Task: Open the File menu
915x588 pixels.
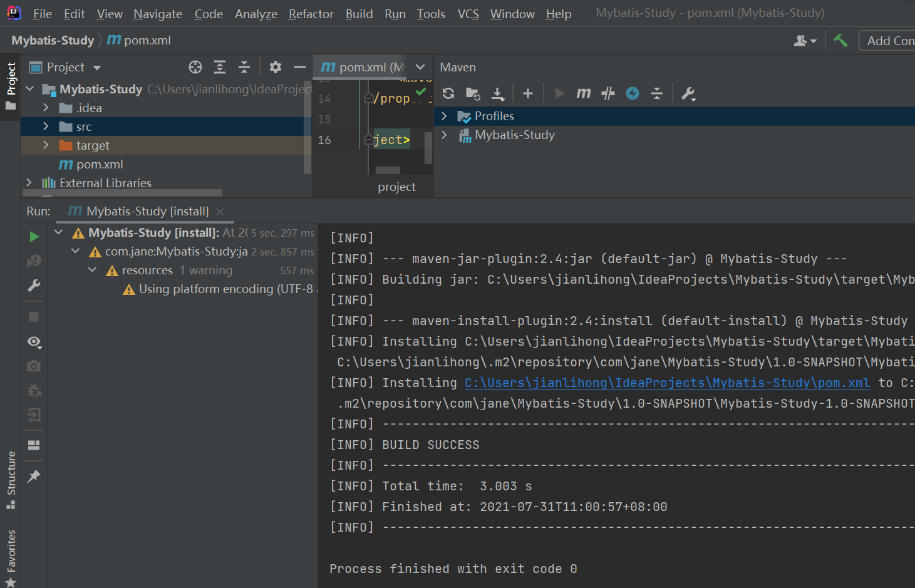Action: (42, 14)
